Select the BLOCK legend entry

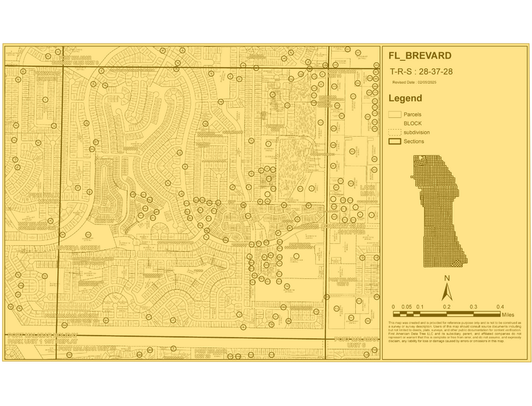click(x=412, y=124)
